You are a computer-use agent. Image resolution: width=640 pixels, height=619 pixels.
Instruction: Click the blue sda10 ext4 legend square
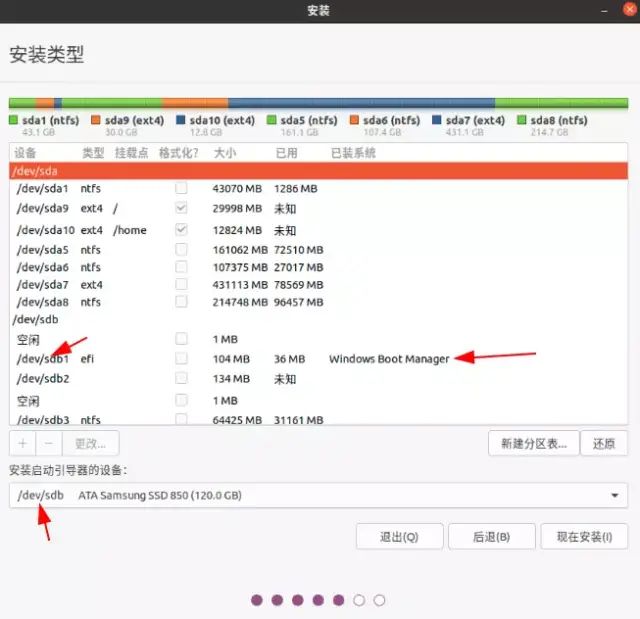(181, 121)
